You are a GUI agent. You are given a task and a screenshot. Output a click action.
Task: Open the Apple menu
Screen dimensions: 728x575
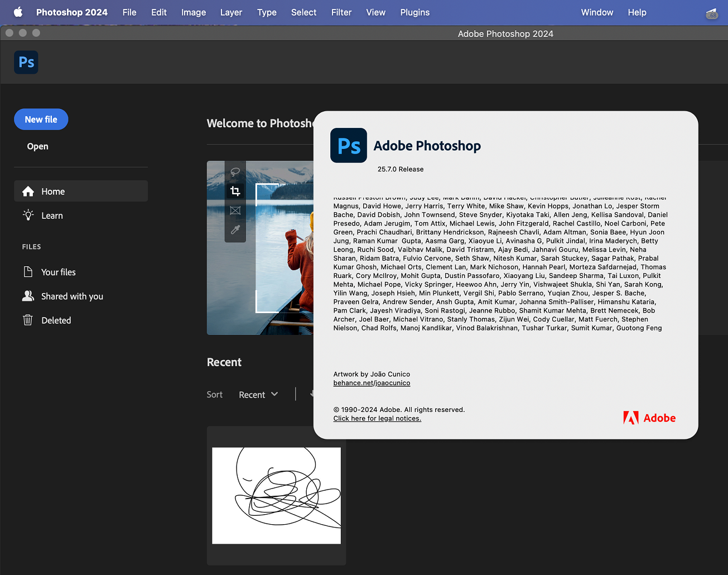18,12
